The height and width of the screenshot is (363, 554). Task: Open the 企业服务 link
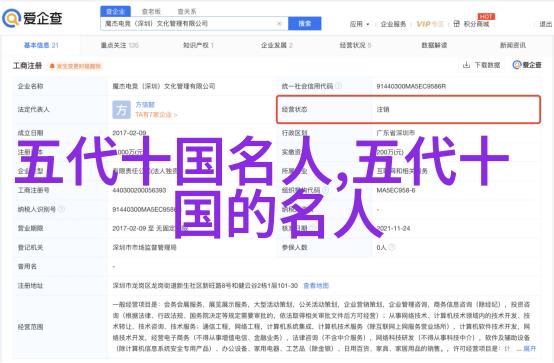(x=393, y=24)
